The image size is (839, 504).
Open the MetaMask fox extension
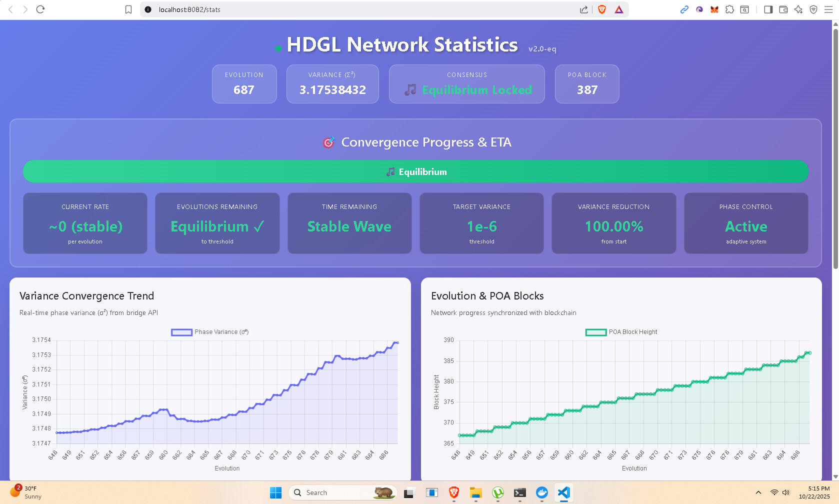[714, 9]
